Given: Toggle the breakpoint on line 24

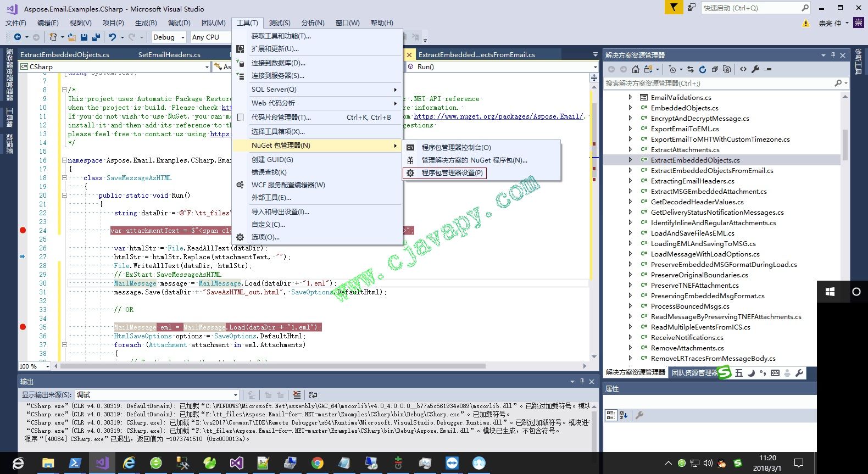Looking at the screenshot, I should click(23, 231).
